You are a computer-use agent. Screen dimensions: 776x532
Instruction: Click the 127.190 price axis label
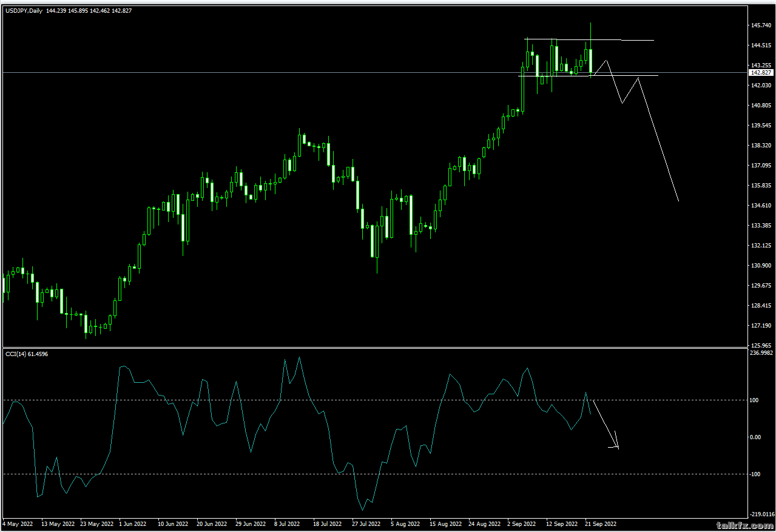[x=761, y=326]
